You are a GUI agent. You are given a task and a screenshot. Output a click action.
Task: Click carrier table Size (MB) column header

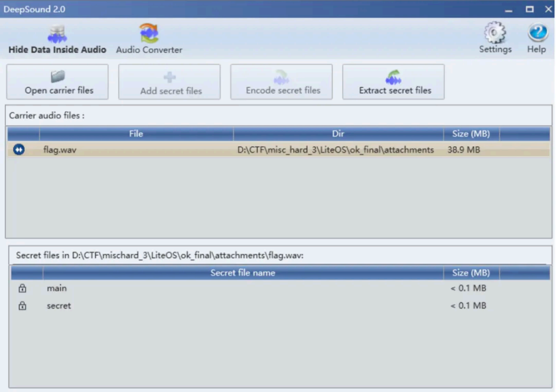pos(471,134)
